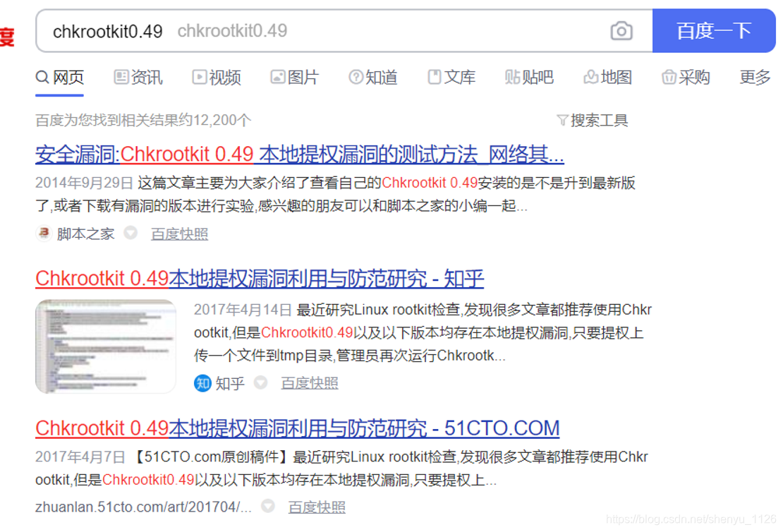Click the 搜索工具 funnel icon
Screen dimensions: 783x532
click(x=562, y=121)
